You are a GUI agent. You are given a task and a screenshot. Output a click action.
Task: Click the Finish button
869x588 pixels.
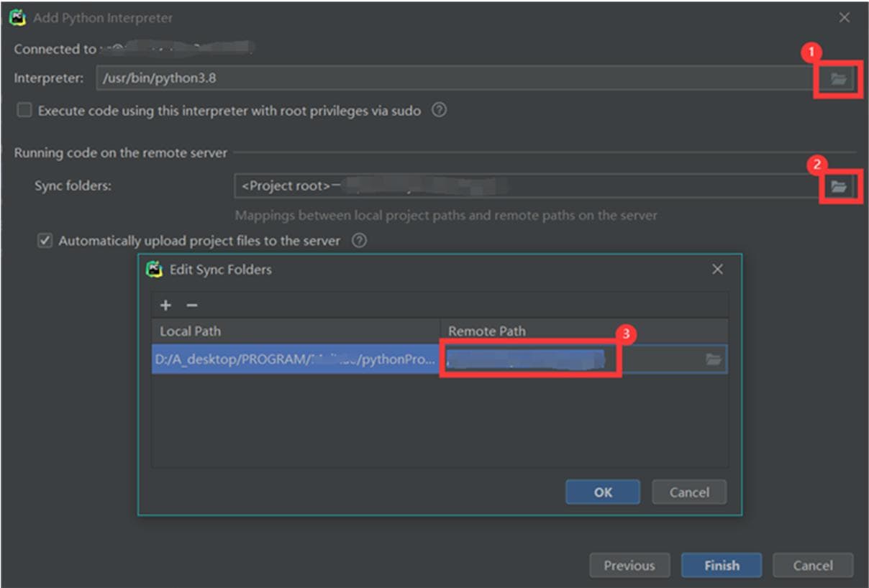(x=722, y=566)
